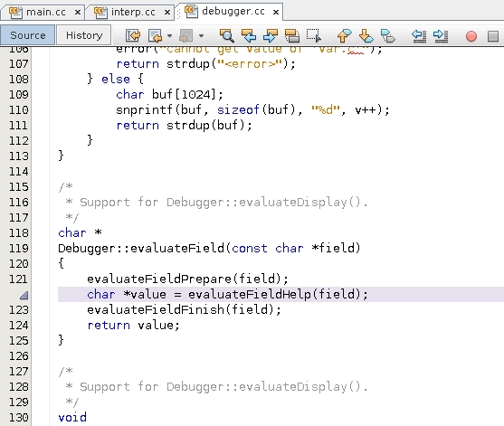The height and width of the screenshot is (426, 504).
Task: Click the 'snprintf' call on line 110
Action: coord(144,109)
